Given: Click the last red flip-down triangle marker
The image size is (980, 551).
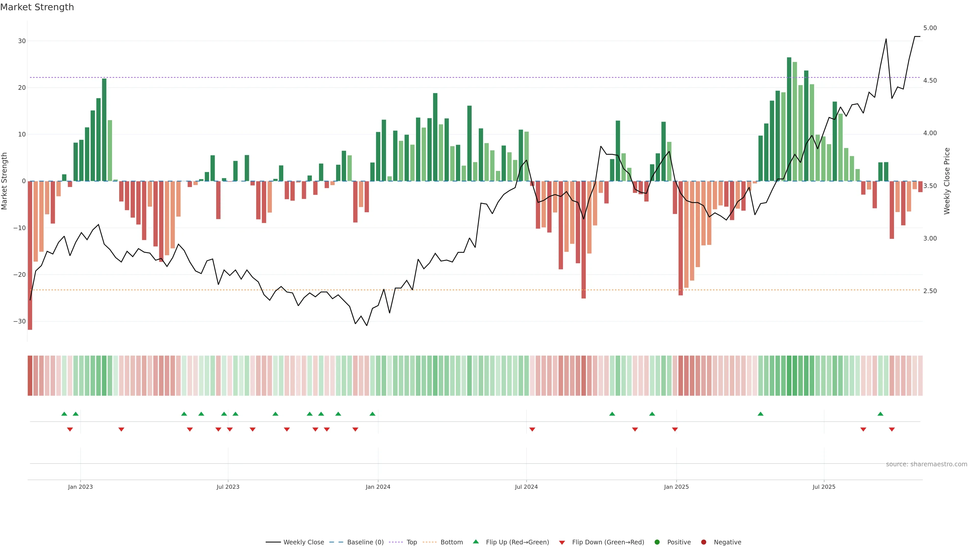Looking at the screenshot, I should click(892, 430).
